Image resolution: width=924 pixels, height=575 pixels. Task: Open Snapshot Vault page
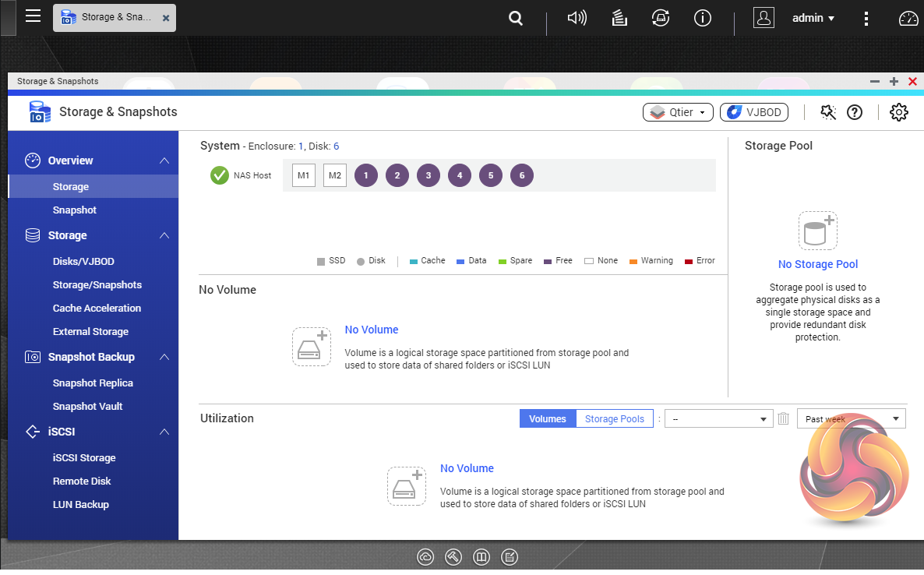pos(88,407)
